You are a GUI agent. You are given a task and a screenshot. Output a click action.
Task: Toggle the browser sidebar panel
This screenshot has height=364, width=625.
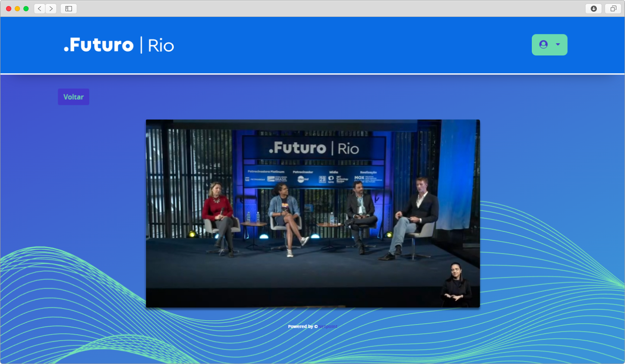[68, 9]
